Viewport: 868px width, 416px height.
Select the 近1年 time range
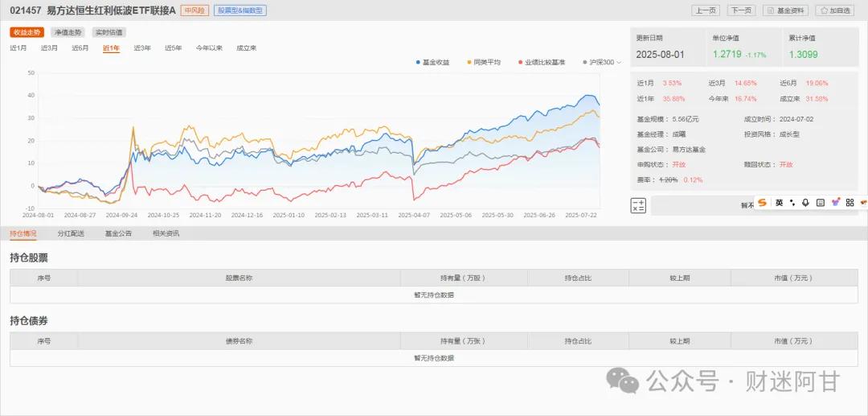111,48
